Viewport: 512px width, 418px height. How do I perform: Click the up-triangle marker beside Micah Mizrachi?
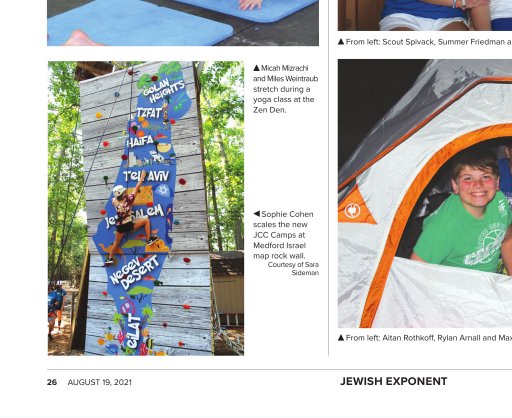coord(256,68)
